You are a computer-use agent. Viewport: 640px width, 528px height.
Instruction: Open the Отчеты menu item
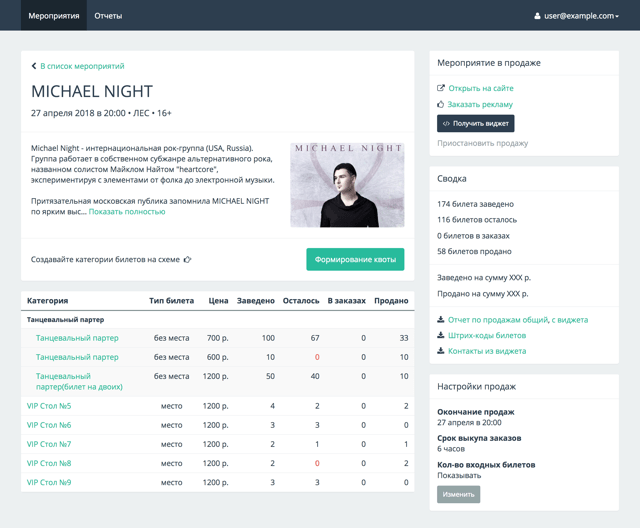click(108, 16)
